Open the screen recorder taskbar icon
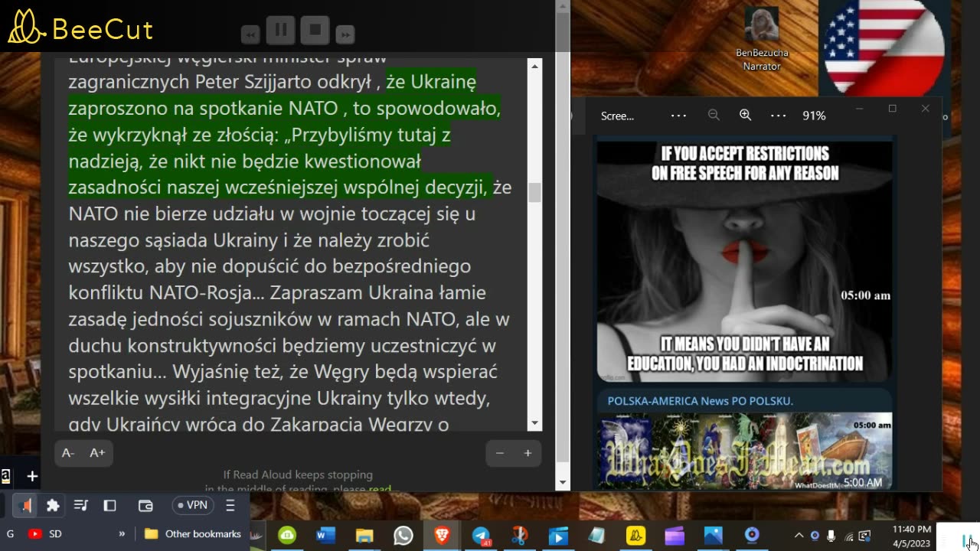This screenshot has width=980, height=551. pos(752,536)
